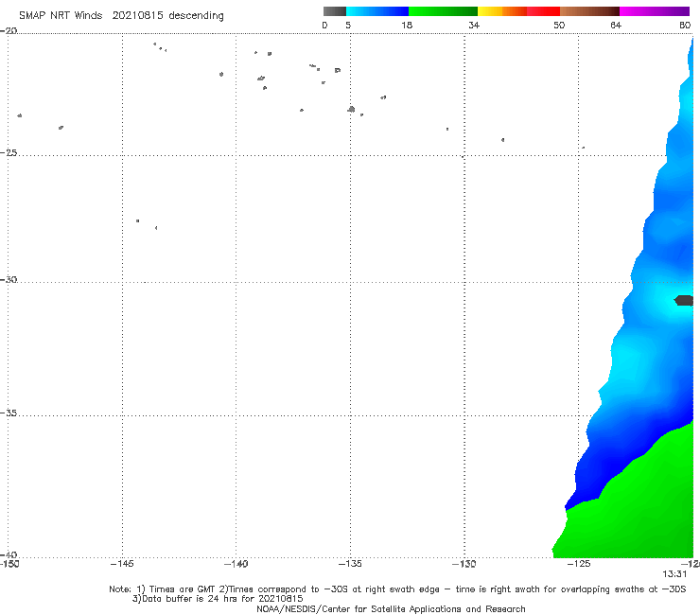Click the longitude label '-125'
Screen dimensions: 700x615
point(579,564)
